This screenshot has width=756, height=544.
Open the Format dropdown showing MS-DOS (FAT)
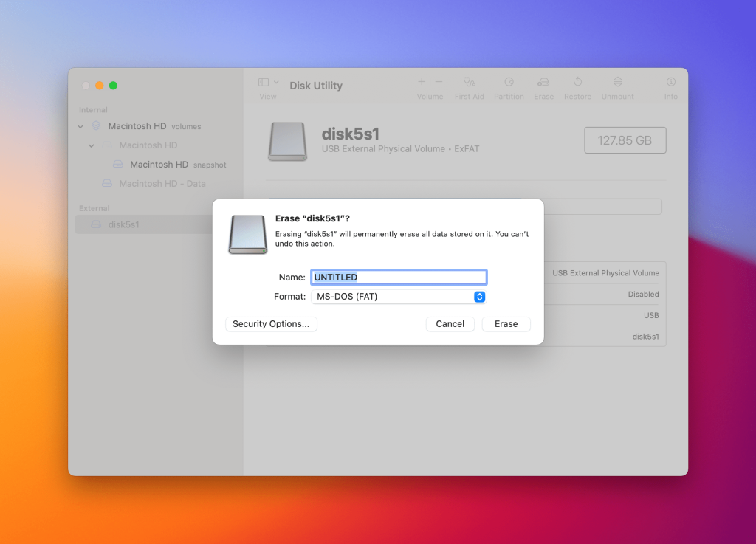399,296
